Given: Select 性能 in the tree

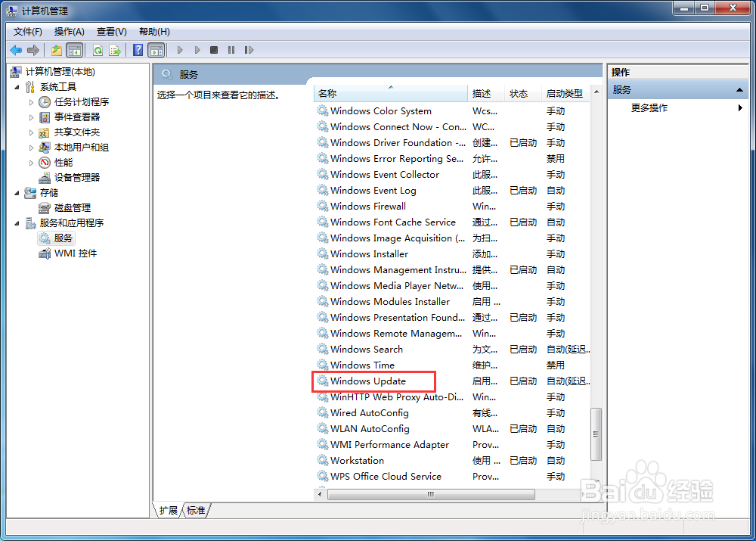Looking at the screenshot, I should coord(64,163).
